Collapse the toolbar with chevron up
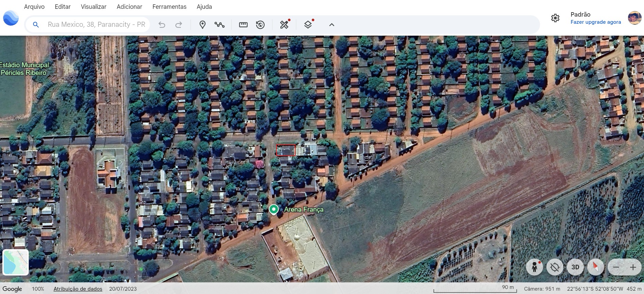The width and height of the screenshot is (644, 294). 332,25
